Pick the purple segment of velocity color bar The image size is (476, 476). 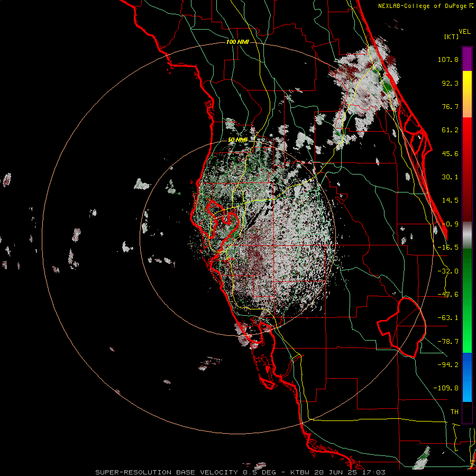tap(467, 59)
